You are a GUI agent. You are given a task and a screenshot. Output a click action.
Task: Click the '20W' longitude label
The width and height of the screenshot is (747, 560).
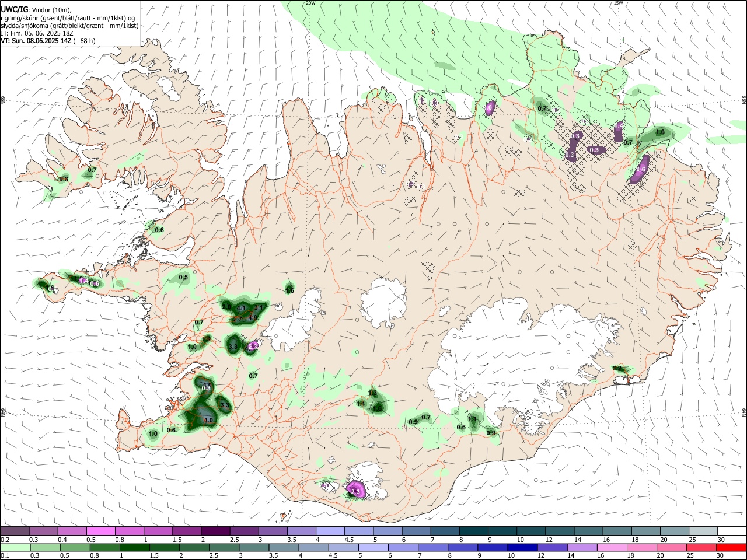(x=310, y=3)
